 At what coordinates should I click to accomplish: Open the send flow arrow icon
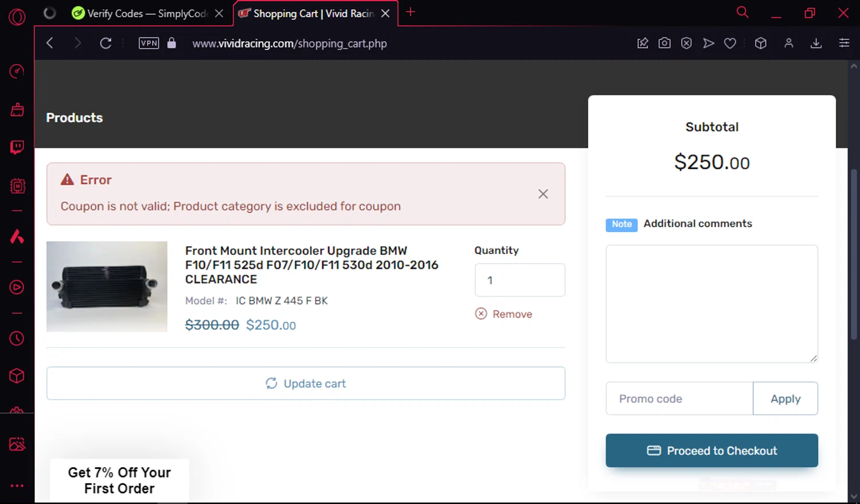click(x=709, y=43)
